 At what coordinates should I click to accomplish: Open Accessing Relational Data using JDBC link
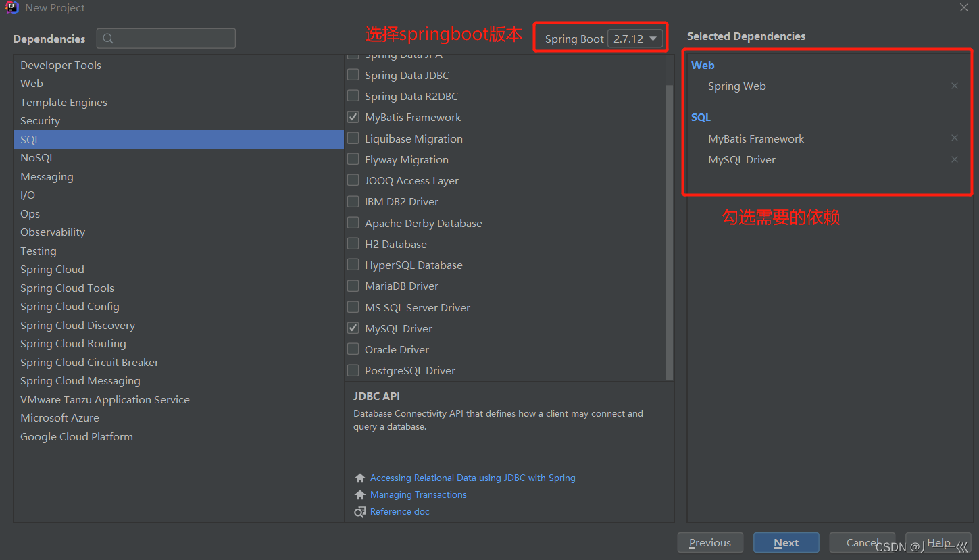[473, 478]
